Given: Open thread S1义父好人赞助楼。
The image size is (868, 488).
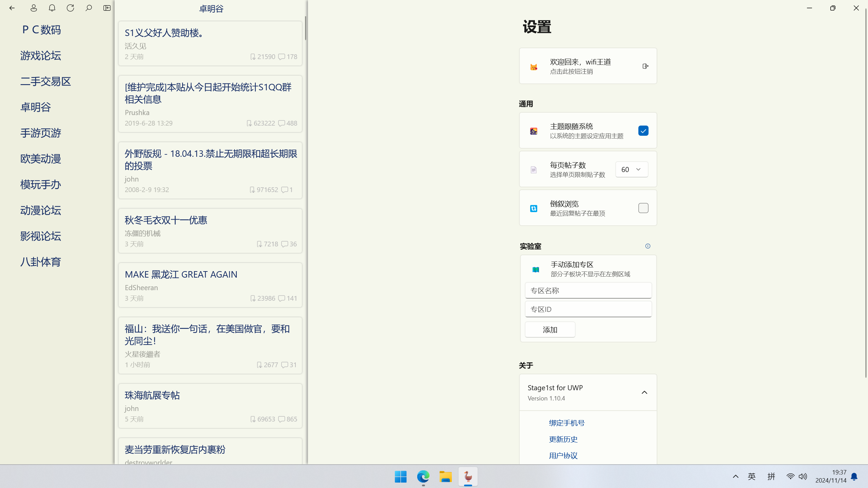Looking at the screenshot, I should point(210,43).
